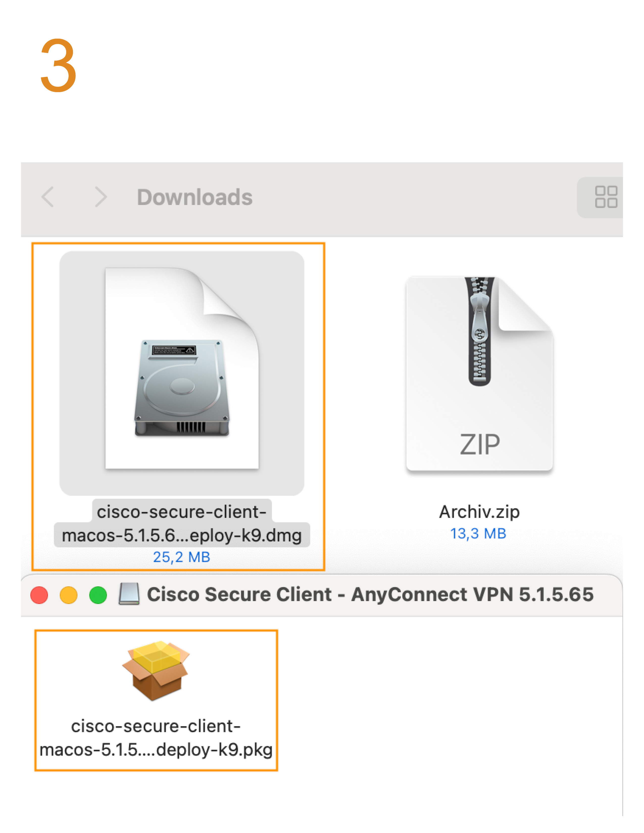Close the Cisco Secure Client window

[39, 595]
